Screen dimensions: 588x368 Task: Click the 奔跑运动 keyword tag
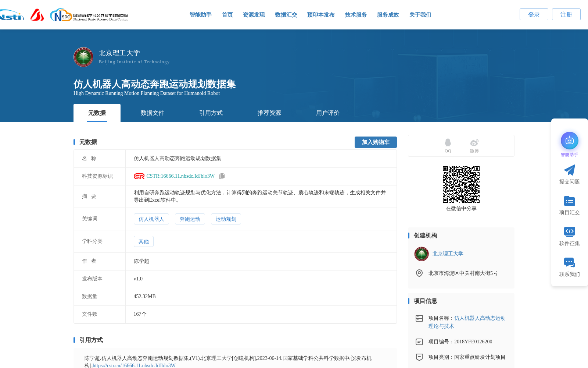click(190, 219)
